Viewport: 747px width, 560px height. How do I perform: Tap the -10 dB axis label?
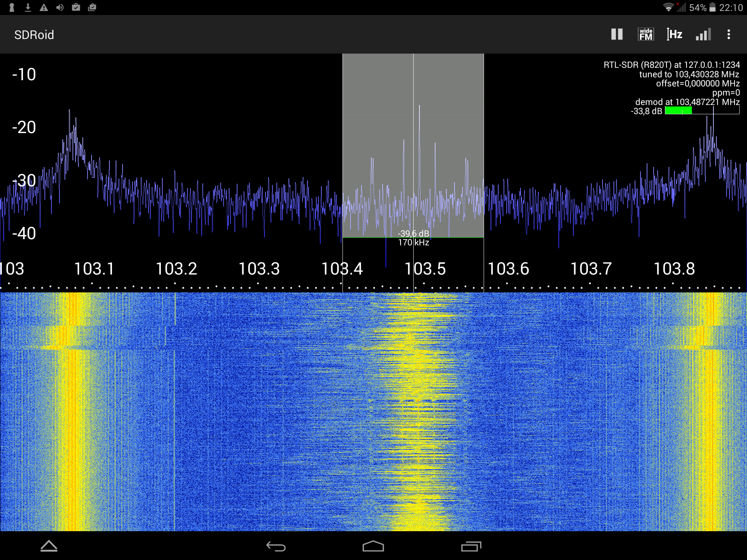(x=24, y=74)
